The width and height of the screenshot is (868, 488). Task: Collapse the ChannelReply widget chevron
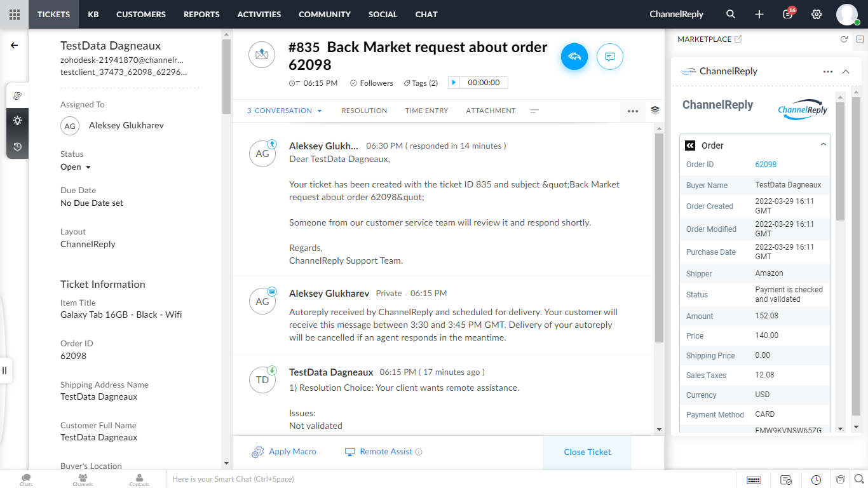846,71
